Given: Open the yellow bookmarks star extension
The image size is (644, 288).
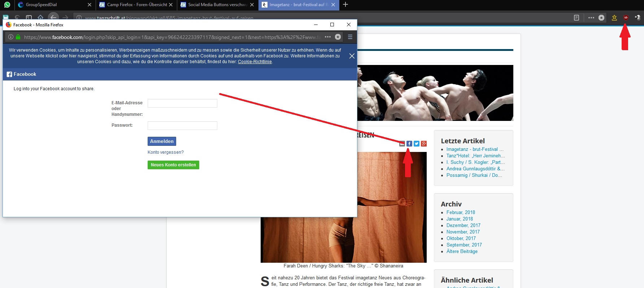Looking at the screenshot, I should tap(614, 18).
